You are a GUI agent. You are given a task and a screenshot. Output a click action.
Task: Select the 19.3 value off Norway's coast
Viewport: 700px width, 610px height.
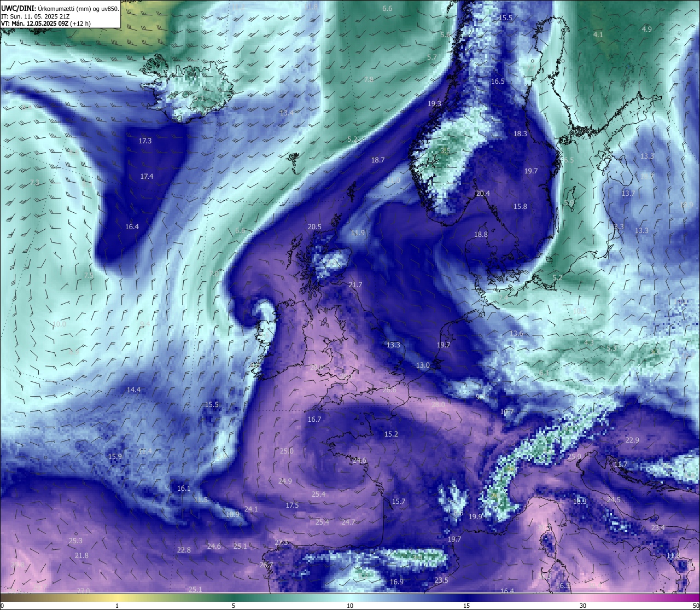(434, 103)
